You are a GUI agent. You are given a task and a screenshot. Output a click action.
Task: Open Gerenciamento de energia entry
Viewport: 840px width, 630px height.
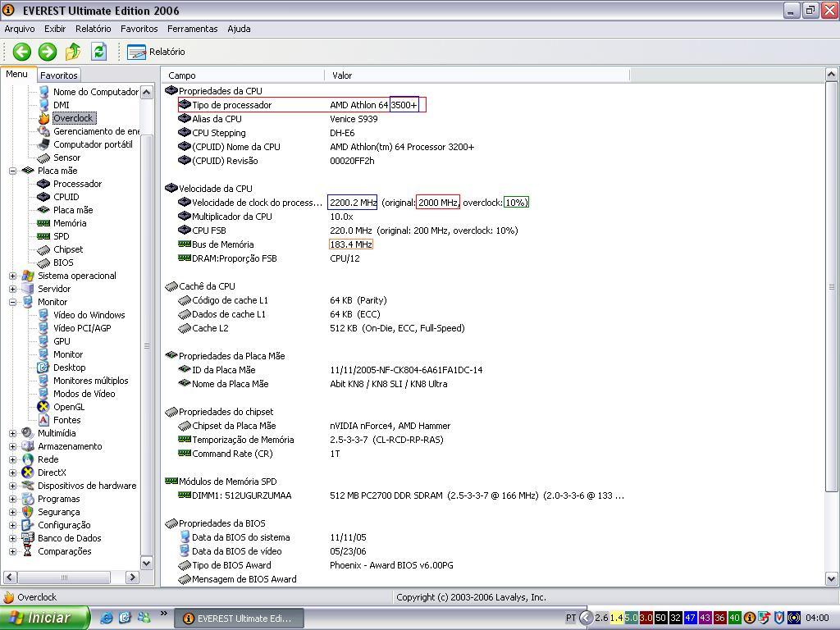[x=96, y=131]
